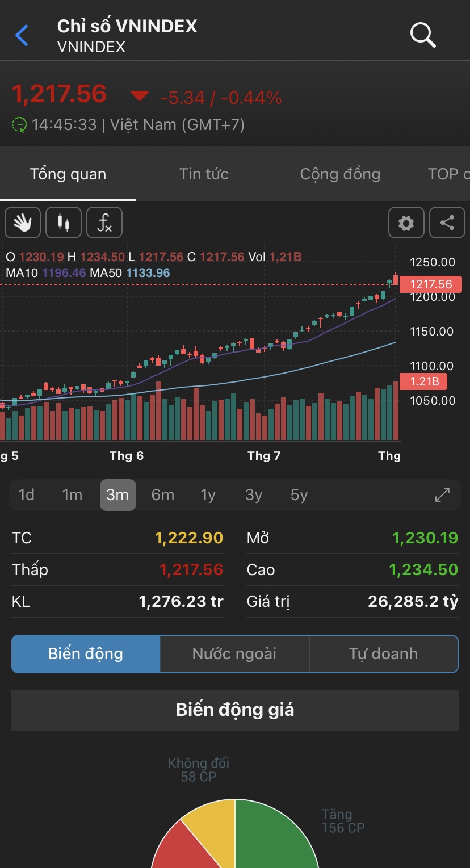
Task: Select the 1d time range
Action: [x=27, y=495]
